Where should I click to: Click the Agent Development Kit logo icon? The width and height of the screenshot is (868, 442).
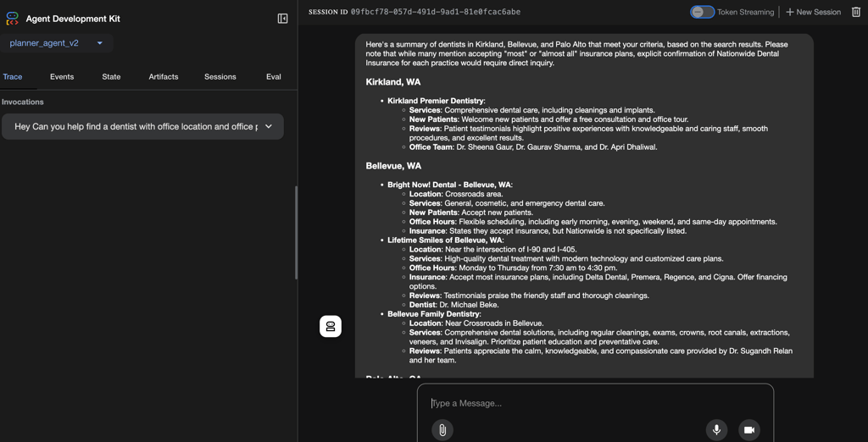(x=12, y=19)
